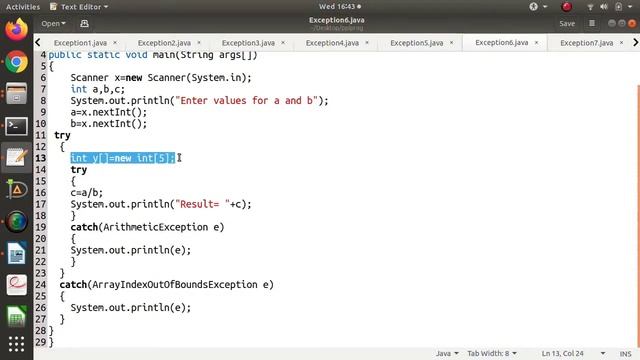
Task: Open Google Chrome from the dock
Action: pos(16,62)
